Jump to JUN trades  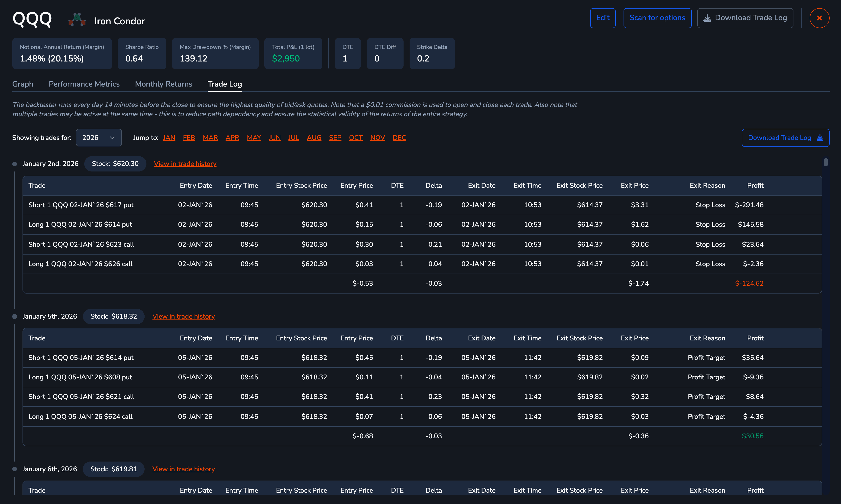point(275,138)
